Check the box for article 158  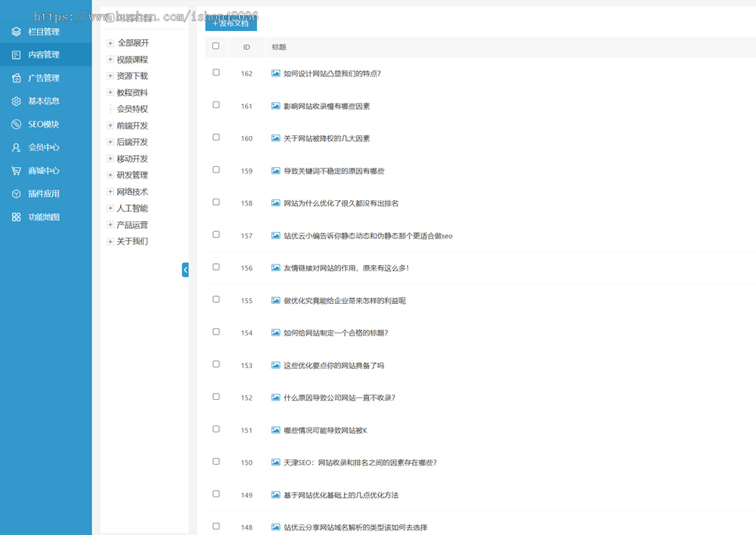coord(216,202)
